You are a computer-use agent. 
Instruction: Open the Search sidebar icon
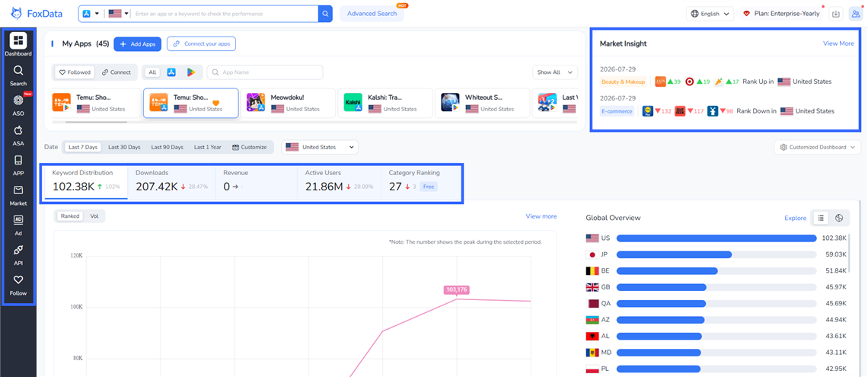[x=18, y=70]
